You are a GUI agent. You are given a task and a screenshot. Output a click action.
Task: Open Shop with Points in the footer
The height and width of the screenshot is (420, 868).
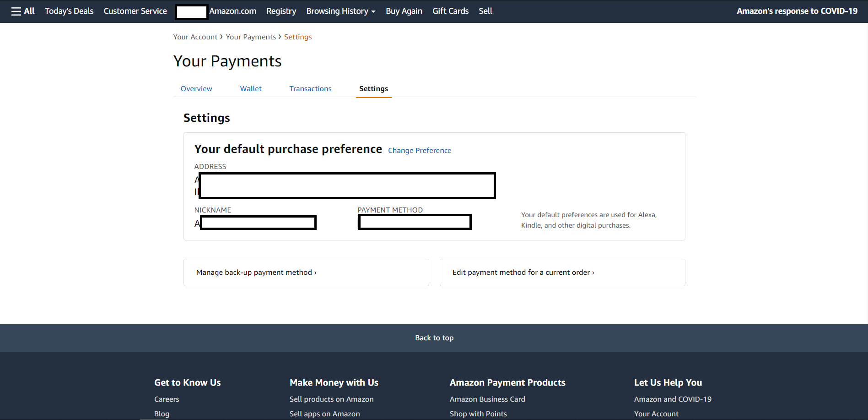coord(478,414)
